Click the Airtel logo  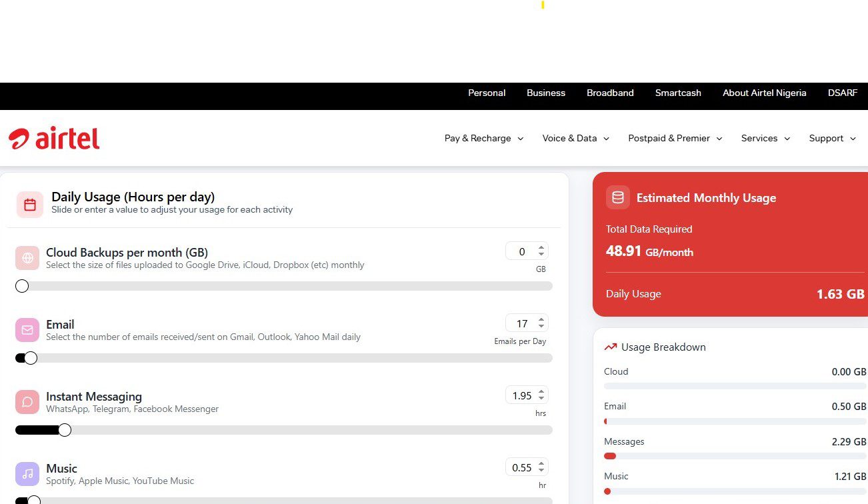pyautogui.click(x=54, y=138)
